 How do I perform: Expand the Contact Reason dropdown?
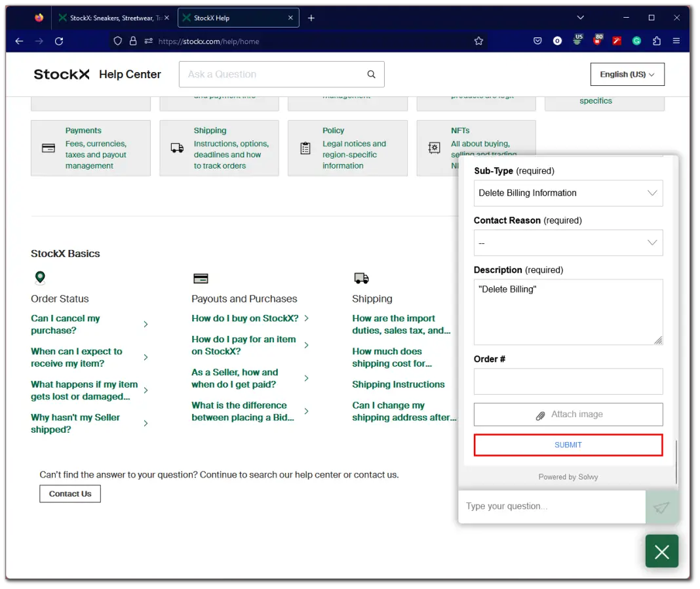click(x=568, y=243)
